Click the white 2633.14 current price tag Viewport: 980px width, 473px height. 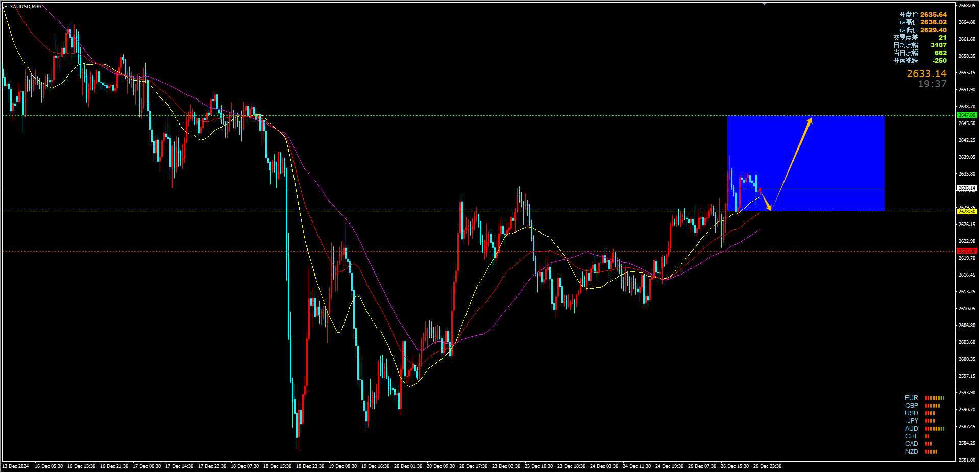pos(967,188)
